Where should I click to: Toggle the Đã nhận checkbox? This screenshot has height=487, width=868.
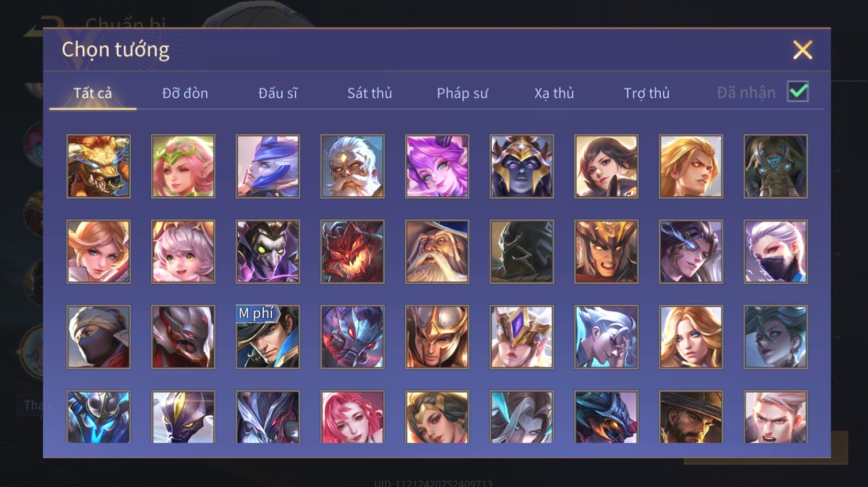pos(798,92)
